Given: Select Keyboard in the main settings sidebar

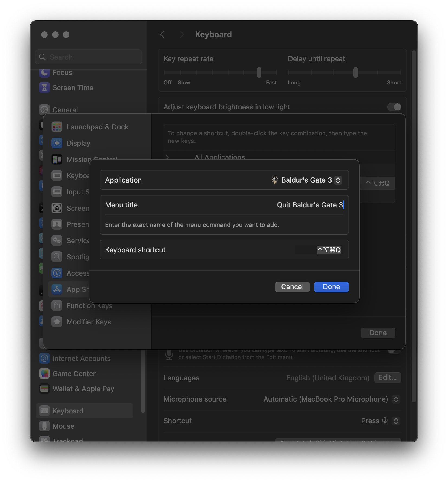Looking at the screenshot, I should click(x=85, y=411).
